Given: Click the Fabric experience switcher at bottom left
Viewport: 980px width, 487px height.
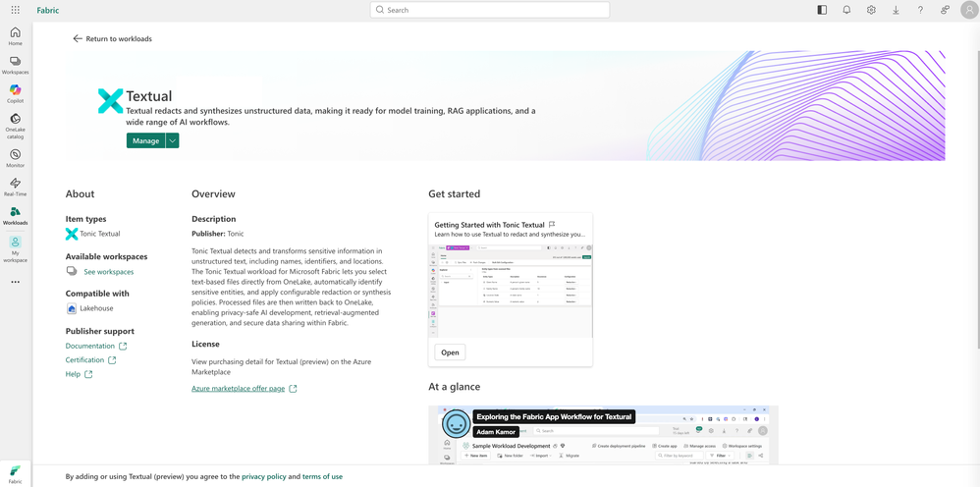Looking at the screenshot, I should [x=15, y=474].
